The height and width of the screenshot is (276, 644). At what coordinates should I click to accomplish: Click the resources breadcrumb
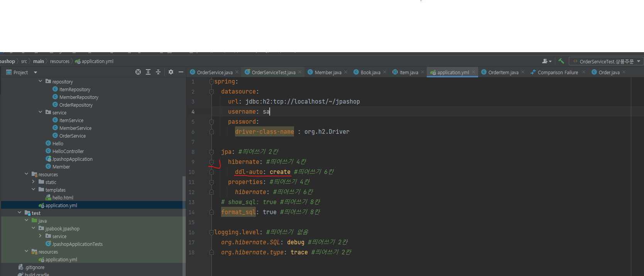(x=60, y=61)
